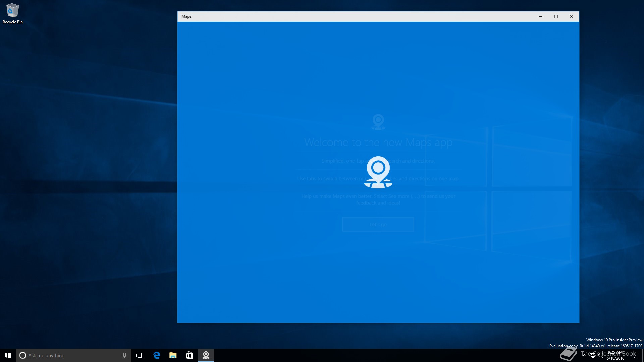Select the Maps taskbar icon

[206, 355]
